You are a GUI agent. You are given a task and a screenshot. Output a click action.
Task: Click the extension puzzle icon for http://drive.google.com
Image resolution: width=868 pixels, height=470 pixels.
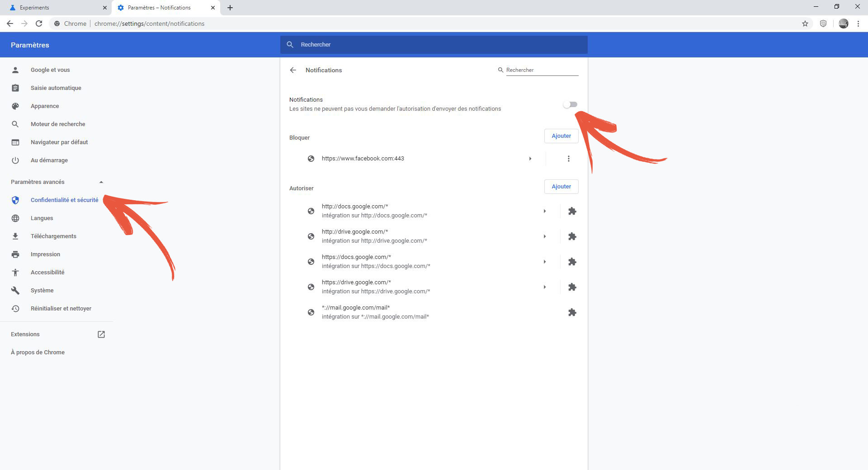572,236
